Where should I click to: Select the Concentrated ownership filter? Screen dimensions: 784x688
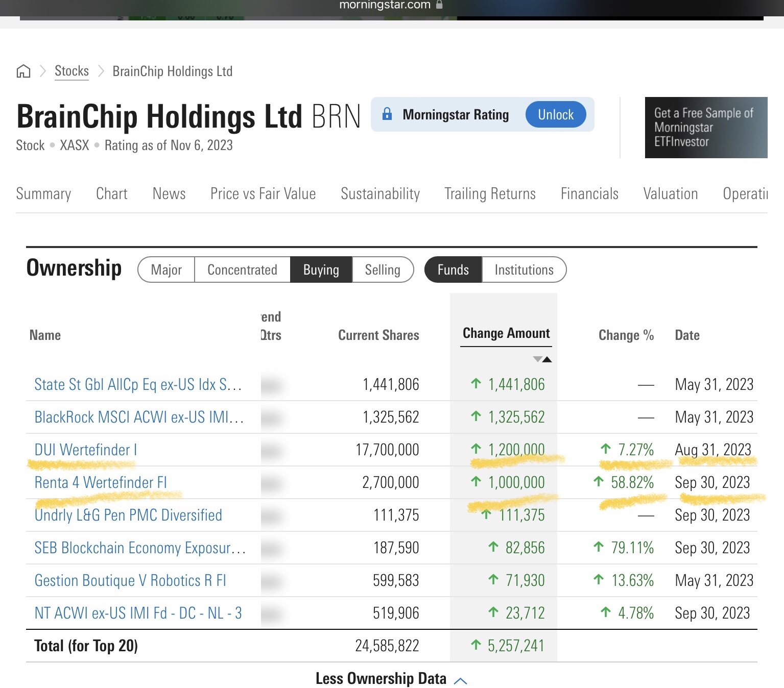243,269
